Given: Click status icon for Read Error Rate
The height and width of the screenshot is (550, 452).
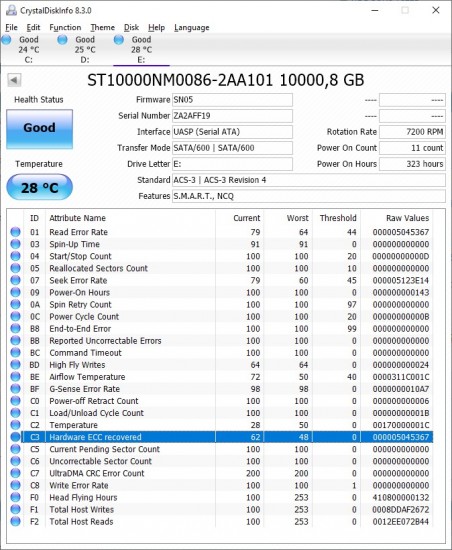Looking at the screenshot, I should click(15, 232).
